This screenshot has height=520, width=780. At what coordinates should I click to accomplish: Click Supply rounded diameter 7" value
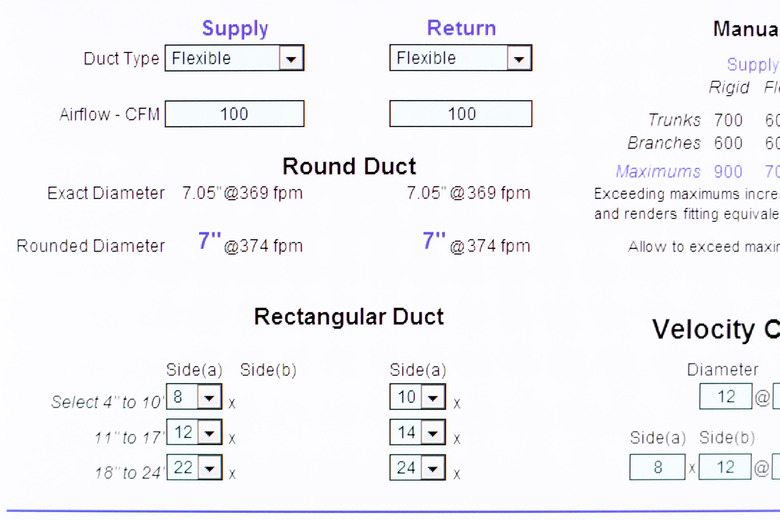pos(209,242)
